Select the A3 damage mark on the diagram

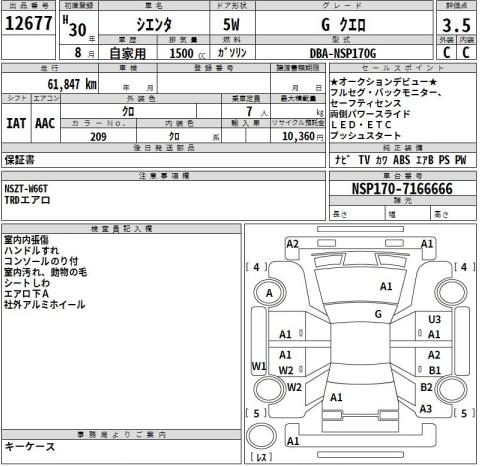[x=425, y=409]
